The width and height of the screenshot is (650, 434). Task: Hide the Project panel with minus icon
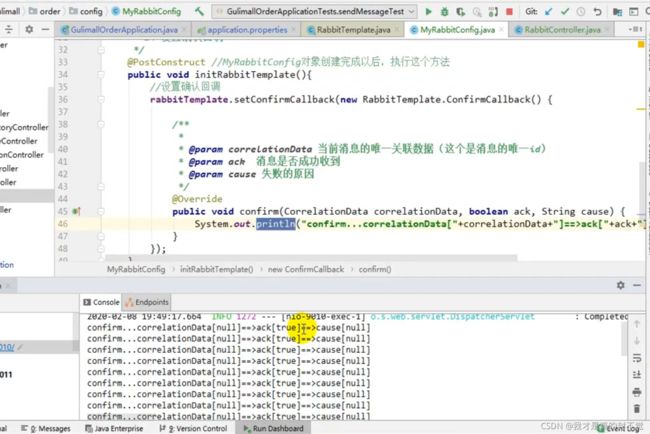pos(45,29)
